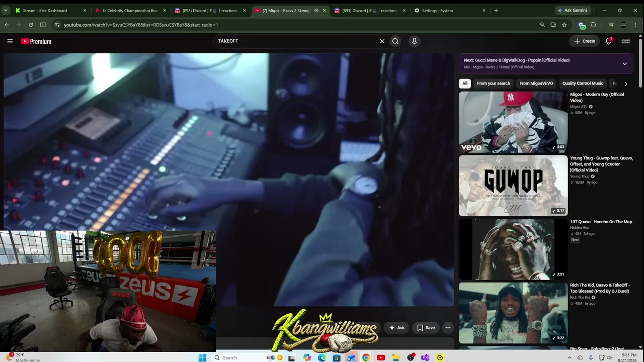
Task: Select the From MigosVEVO chip
Action: coord(536,83)
